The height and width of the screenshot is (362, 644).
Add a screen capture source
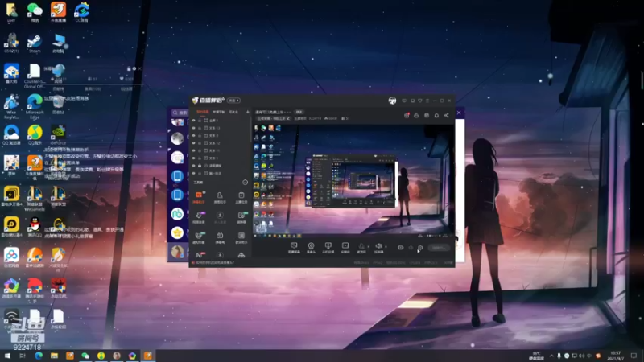click(x=294, y=248)
